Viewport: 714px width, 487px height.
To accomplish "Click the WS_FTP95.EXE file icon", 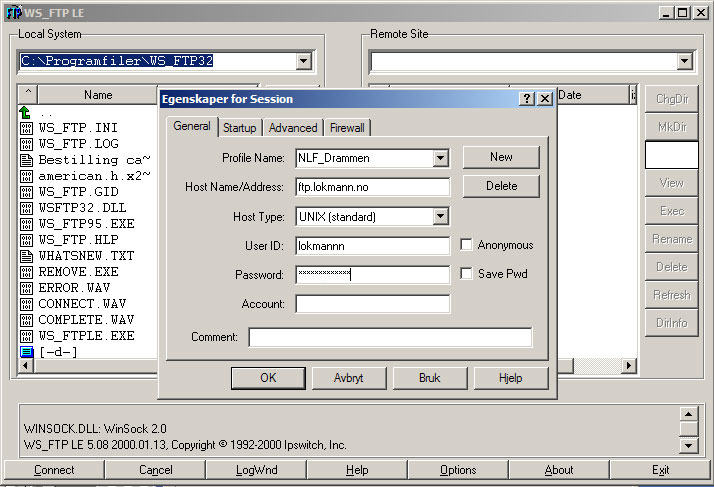I will [x=27, y=224].
